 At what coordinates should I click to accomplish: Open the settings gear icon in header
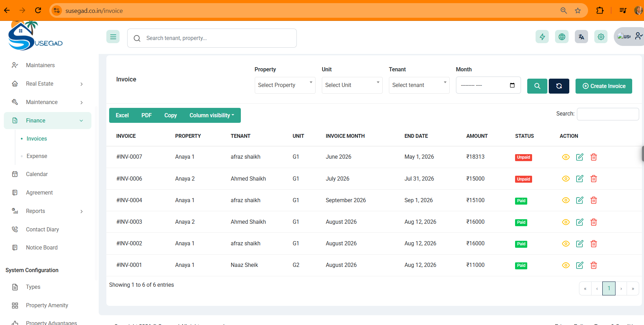click(x=601, y=37)
